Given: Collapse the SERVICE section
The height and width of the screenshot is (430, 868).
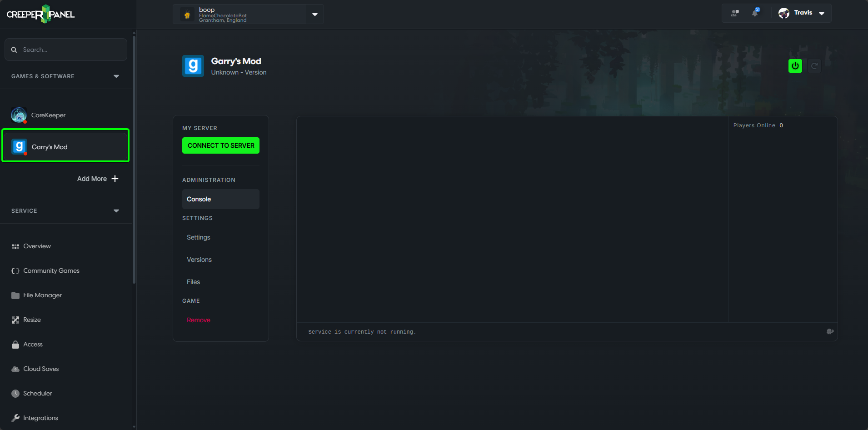Looking at the screenshot, I should 116,210.
